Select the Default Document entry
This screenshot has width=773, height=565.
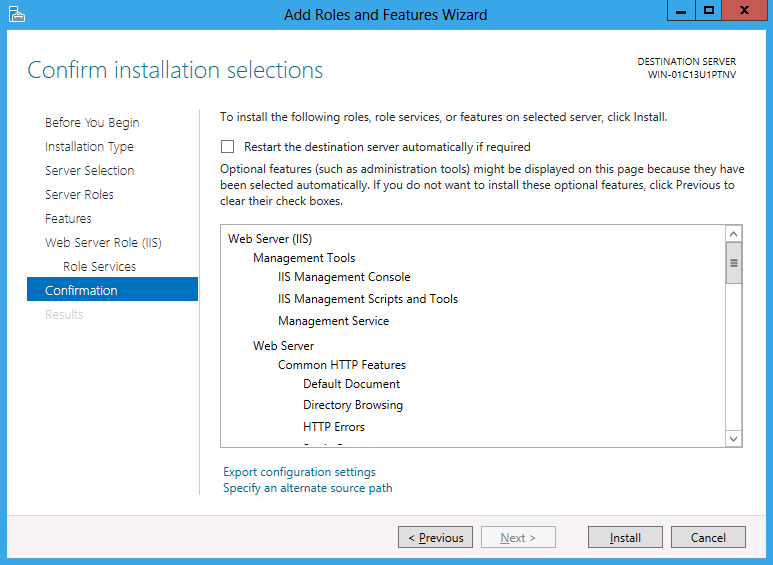(351, 384)
